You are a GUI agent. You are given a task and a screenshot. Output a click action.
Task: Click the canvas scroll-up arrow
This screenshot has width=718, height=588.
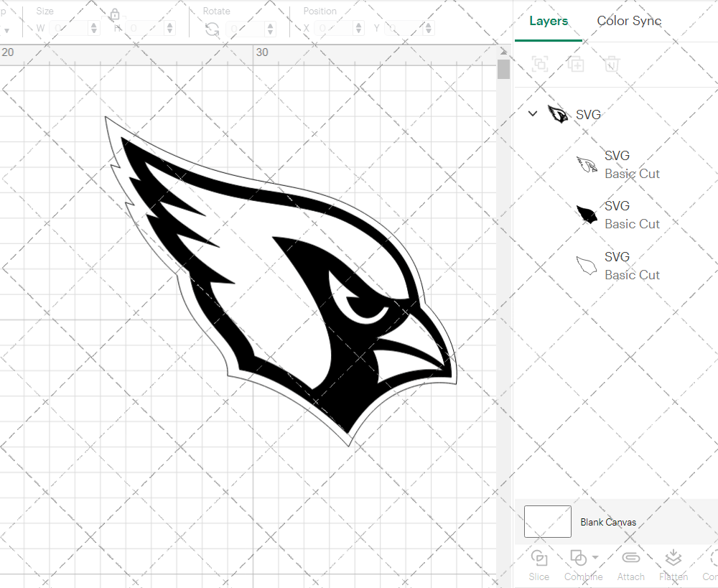(503, 51)
